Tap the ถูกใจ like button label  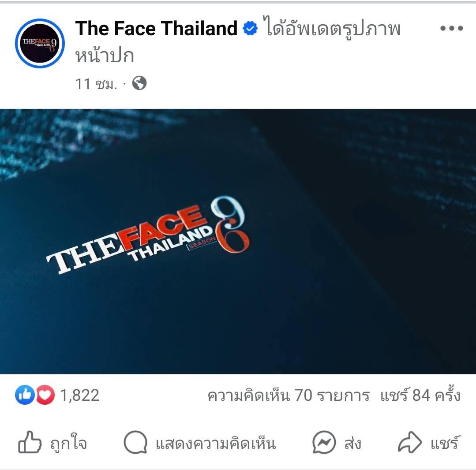pos(69,443)
